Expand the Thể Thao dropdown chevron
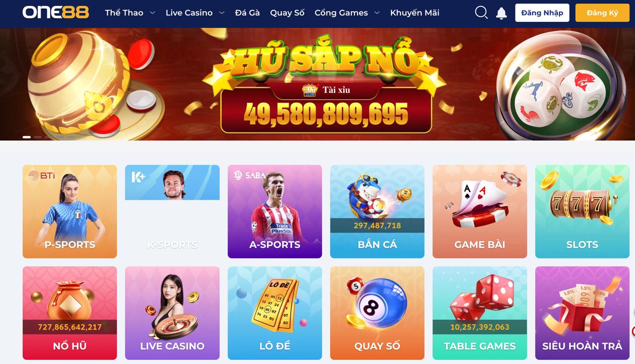 point(152,13)
